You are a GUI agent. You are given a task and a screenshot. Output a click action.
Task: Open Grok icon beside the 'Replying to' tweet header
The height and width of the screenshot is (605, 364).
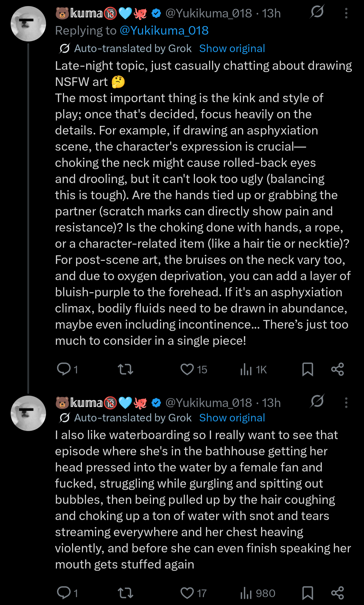click(x=317, y=12)
